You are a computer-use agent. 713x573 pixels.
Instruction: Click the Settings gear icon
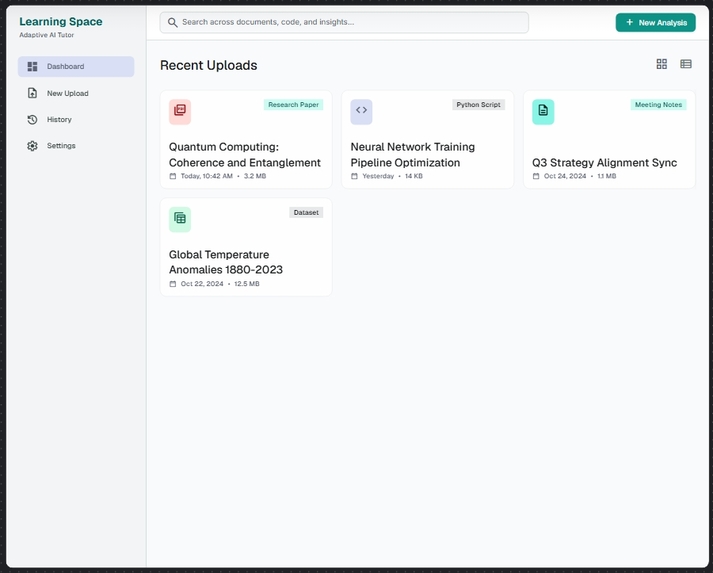pos(32,146)
